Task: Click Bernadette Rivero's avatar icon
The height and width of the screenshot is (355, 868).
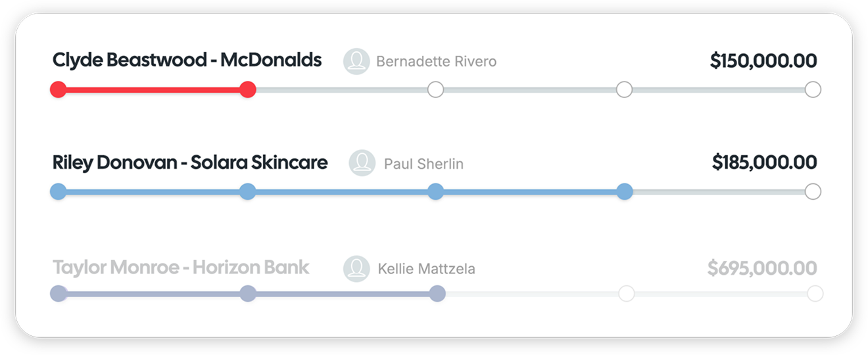Action: click(356, 61)
